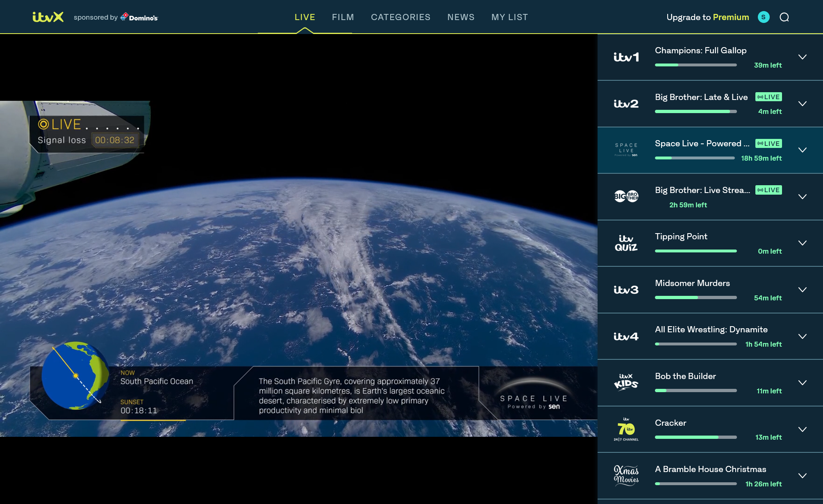Select the ITV1 channel logo
823x504 pixels.
[626, 57]
